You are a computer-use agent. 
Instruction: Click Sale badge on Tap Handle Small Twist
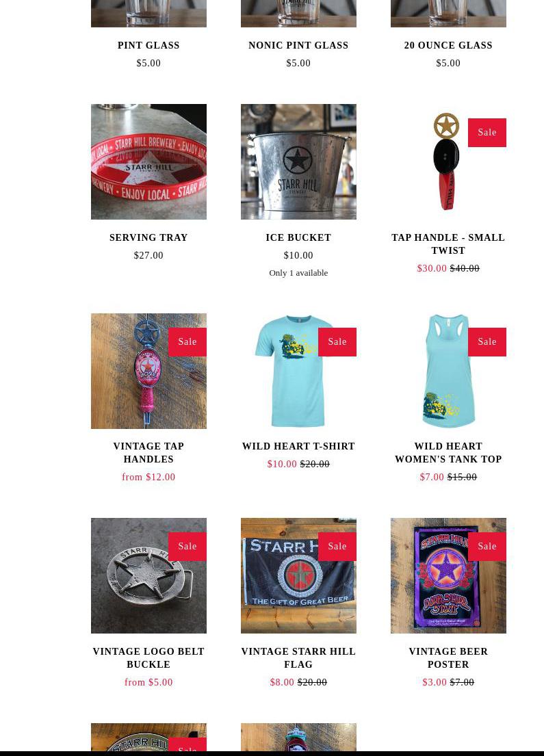click(x=487, y=133)
